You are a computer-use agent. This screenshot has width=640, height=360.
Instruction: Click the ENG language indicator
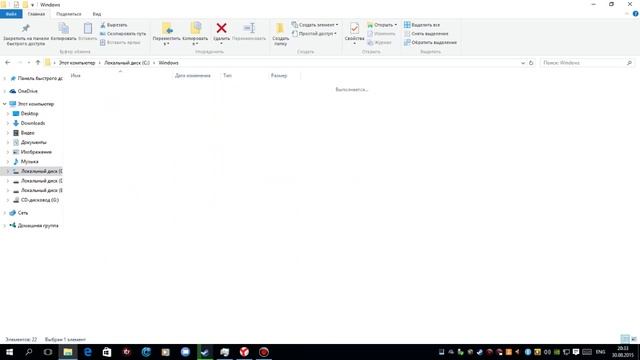(x=600, y=352)
